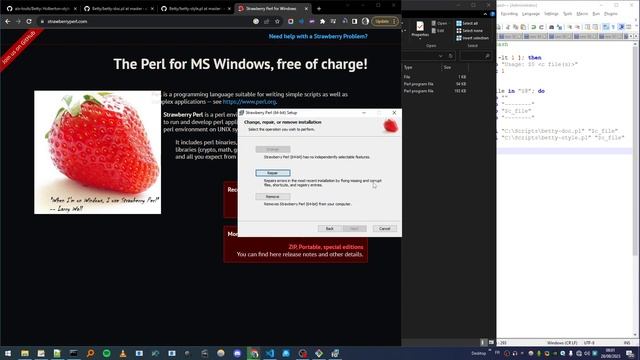Open the Run menu in Notepad++
Viewport: 640px width, 360px height.
click(x=596, y=14)
